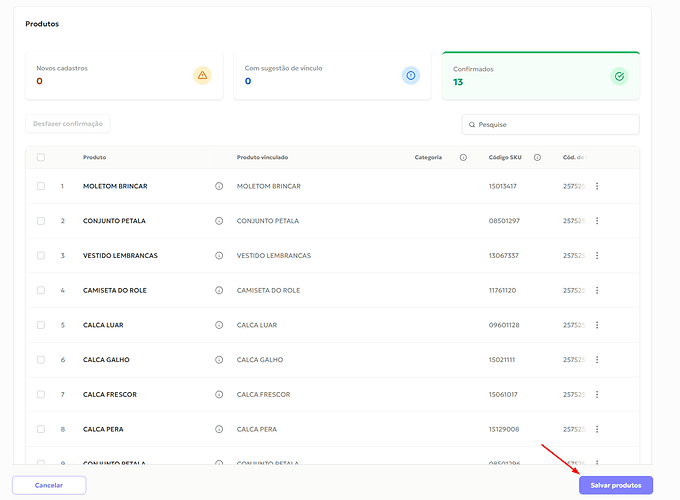Image resolution: width=680 pixels, height=500 pixels.
Task: Focus the Pesquise search field
Action: (x=555, y=125)
